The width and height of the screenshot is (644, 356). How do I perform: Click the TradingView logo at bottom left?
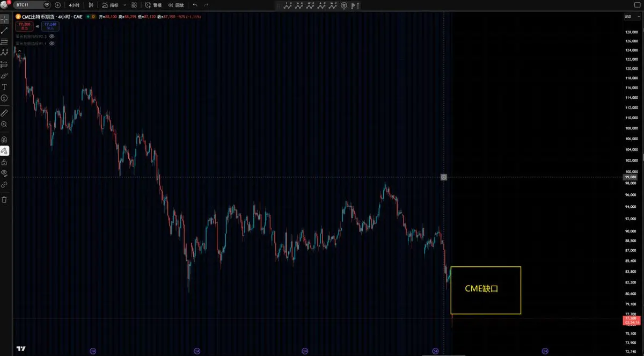point(20,348)
